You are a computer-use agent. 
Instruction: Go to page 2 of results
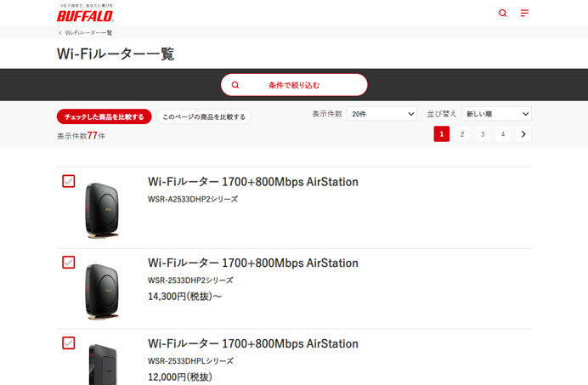(461, 133)
